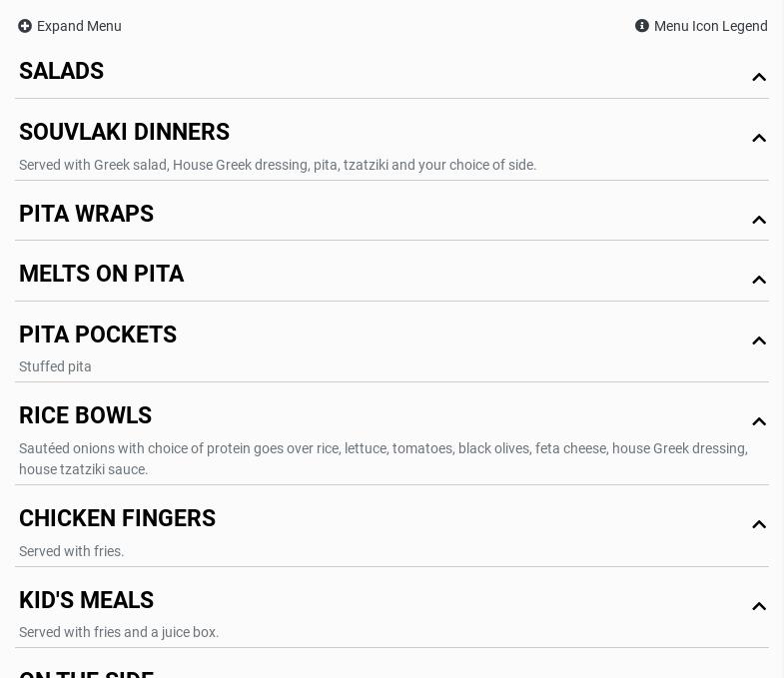Click the PITA POCKETS heading
784x678 pixels.
[x=98, y=336]
